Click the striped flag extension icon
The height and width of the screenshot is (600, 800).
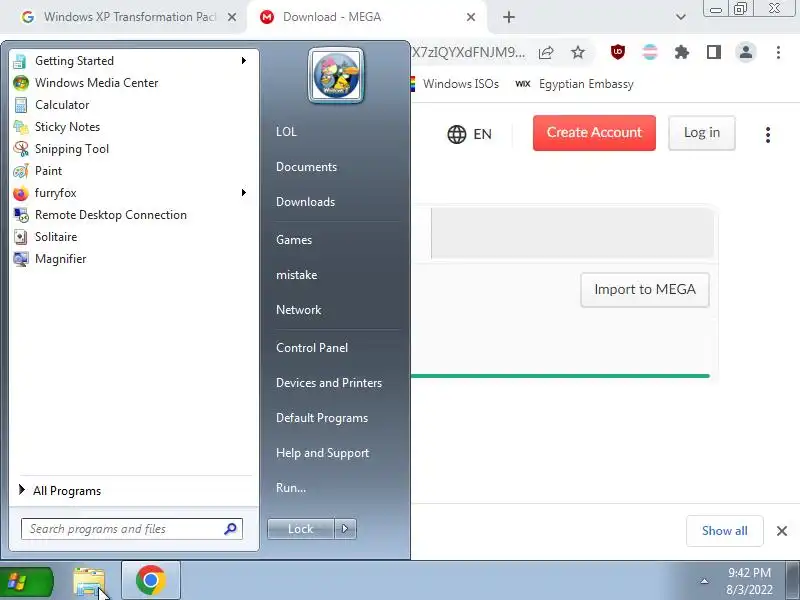650,52
